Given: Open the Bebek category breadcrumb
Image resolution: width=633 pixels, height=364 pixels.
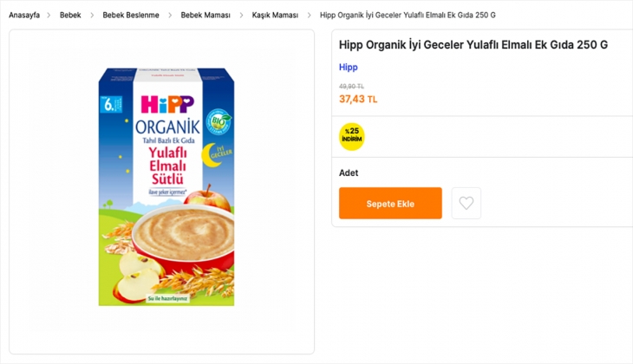Looking at the screenshot, I should 70,16.
